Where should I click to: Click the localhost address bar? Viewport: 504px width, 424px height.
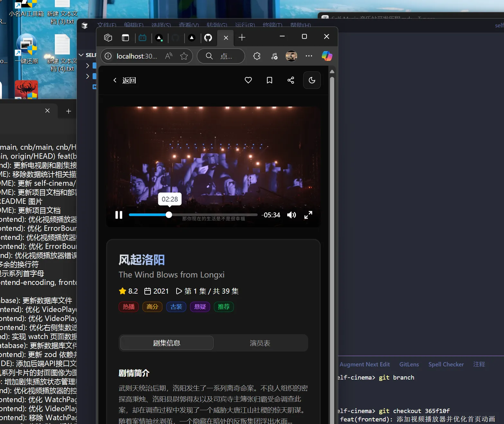tap(137, 56)
